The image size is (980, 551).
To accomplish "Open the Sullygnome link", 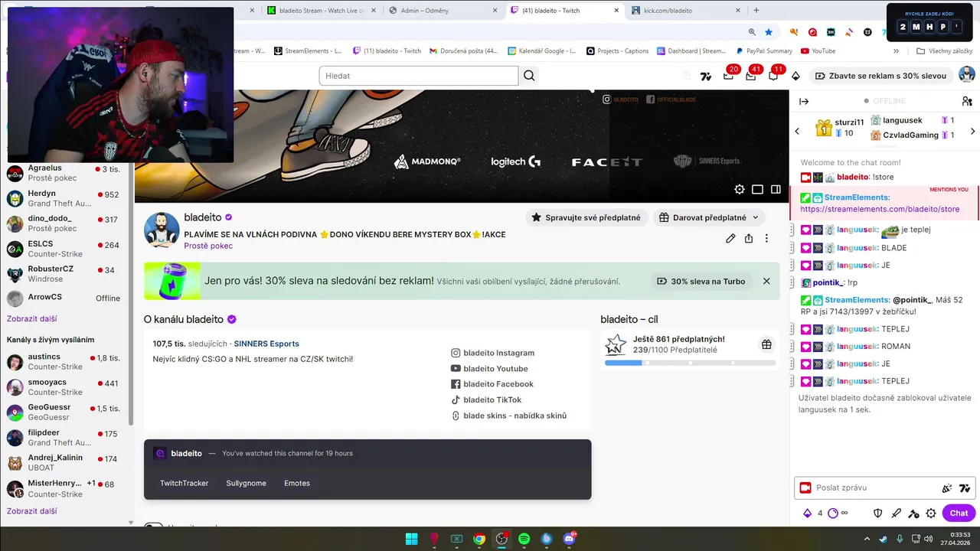I will [246, 483].
